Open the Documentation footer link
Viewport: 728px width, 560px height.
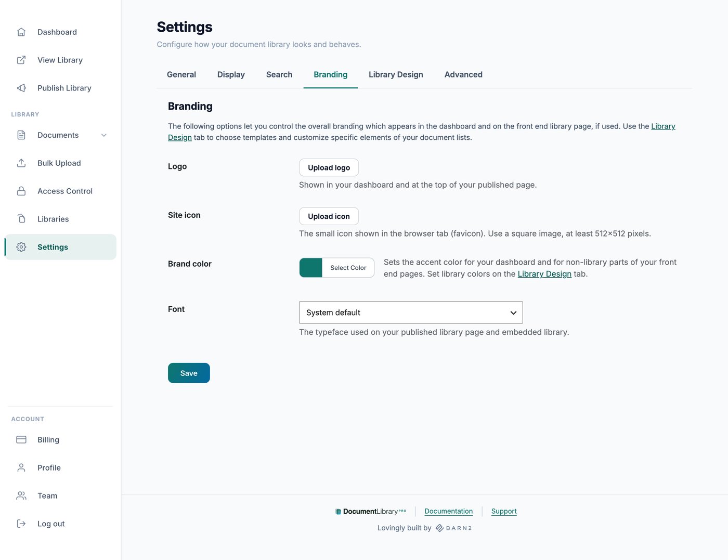pyautogui.click(x=449, y=512)
